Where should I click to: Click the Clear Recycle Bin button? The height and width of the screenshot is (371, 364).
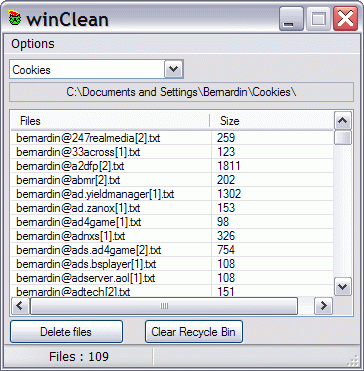tap(194, 332)
